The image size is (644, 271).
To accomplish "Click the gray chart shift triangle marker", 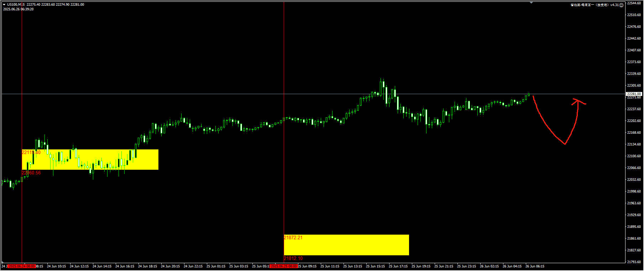I will [x=531, y=2].
